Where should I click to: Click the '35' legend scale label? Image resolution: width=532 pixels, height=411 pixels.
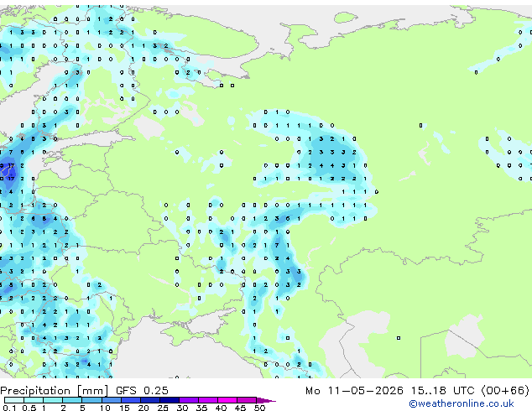(x=201, y=408)
